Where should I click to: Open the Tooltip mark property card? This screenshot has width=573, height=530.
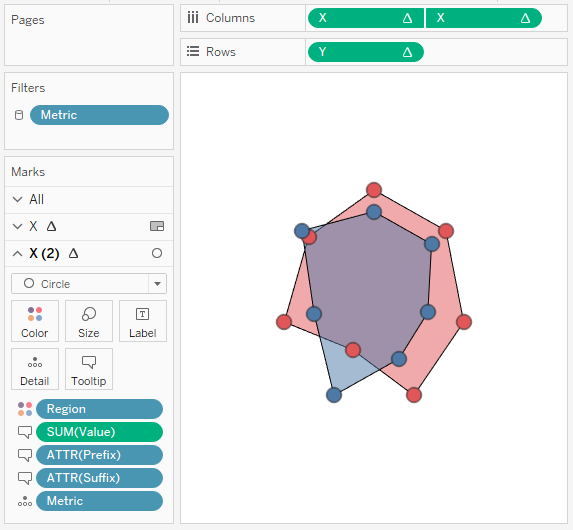point(89,369)
